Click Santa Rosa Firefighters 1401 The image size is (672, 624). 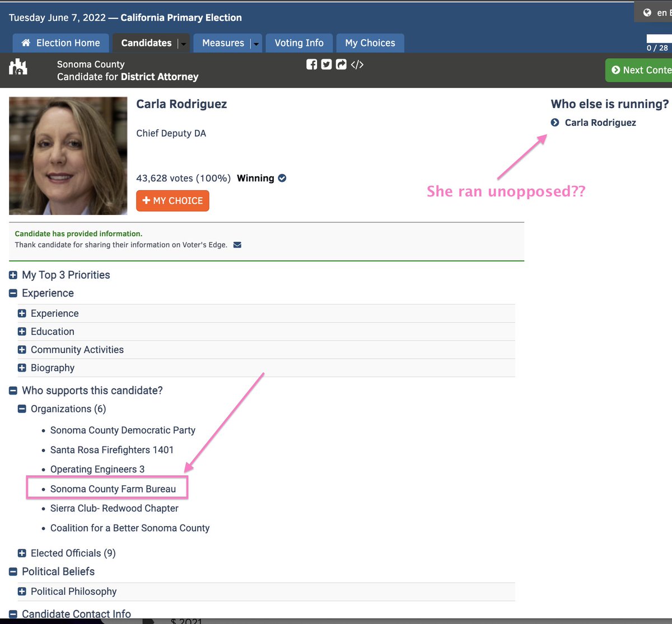coord(112,450)
